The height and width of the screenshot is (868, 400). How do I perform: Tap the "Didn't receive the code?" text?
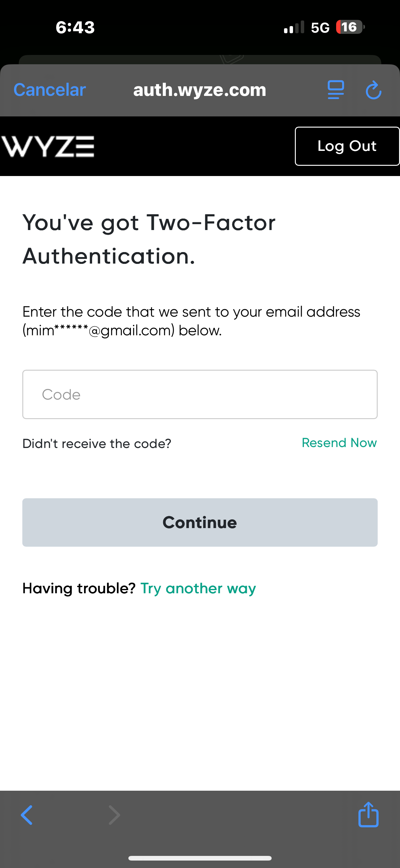tap(97, 443)
